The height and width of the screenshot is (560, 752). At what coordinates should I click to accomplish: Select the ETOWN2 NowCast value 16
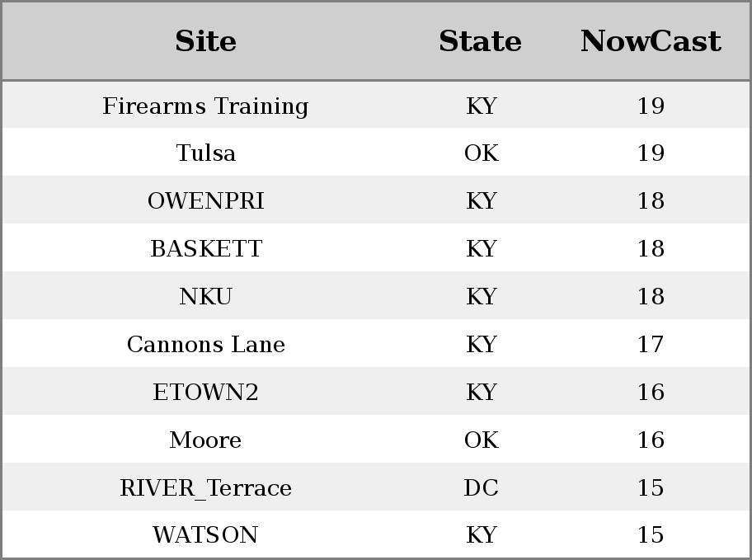pos(651,392)
